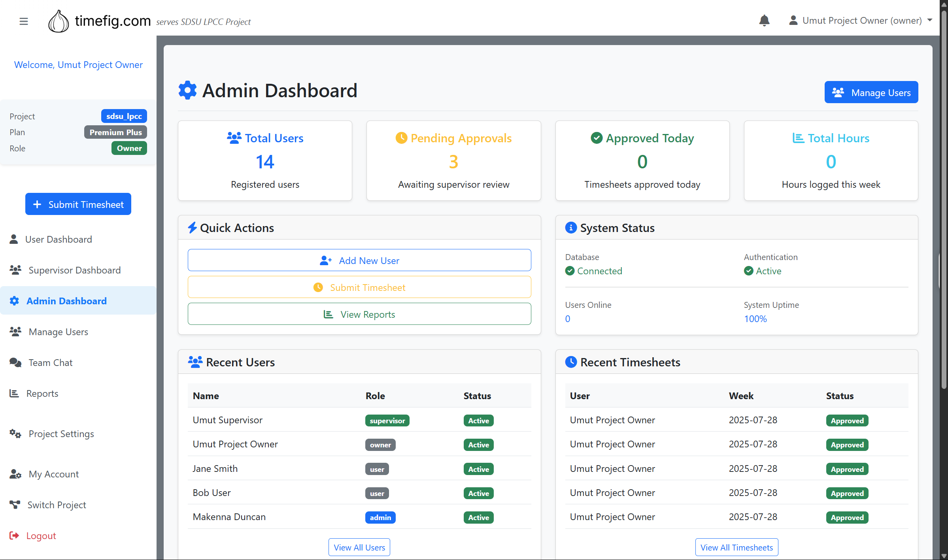Image resolution: width=948 pixels, height=560 pixels.
Task: Click View All Timesheets
Action: click(736, 547)
